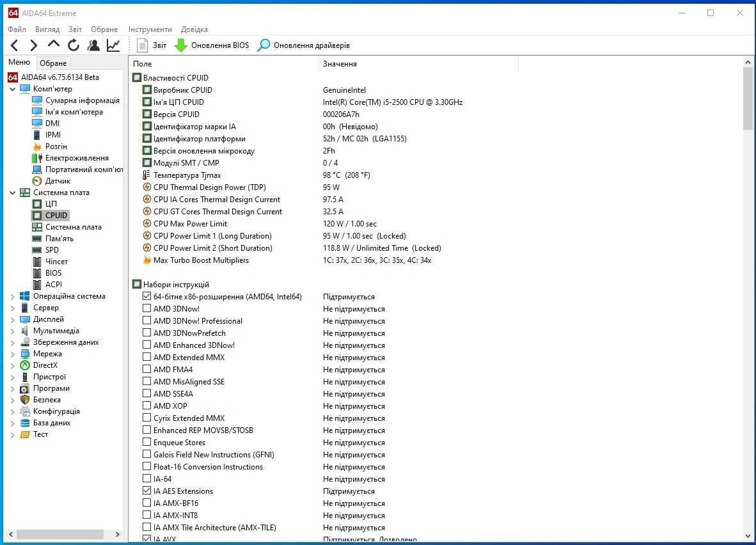Select the Розгін flame icon item

[37, 146]
